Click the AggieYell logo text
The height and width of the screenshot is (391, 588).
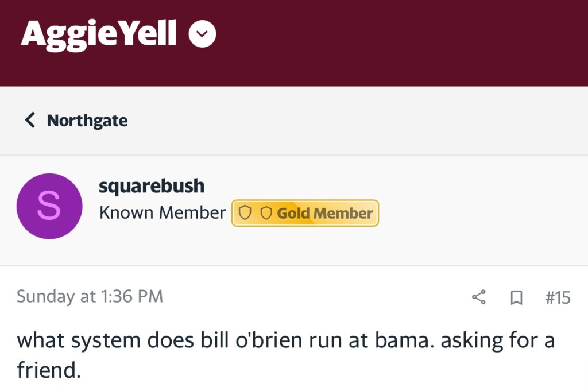click(x=98, y=34)
